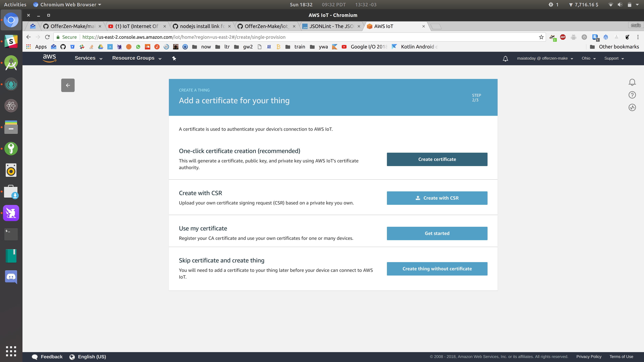Open the GNOME foot extension icon
This screenshot has width=644, height=362.
627,37
